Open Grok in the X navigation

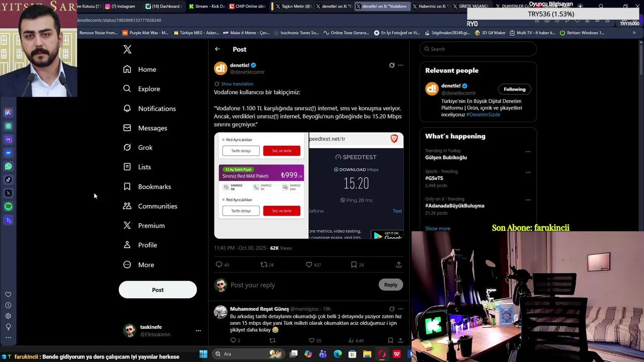138,147
